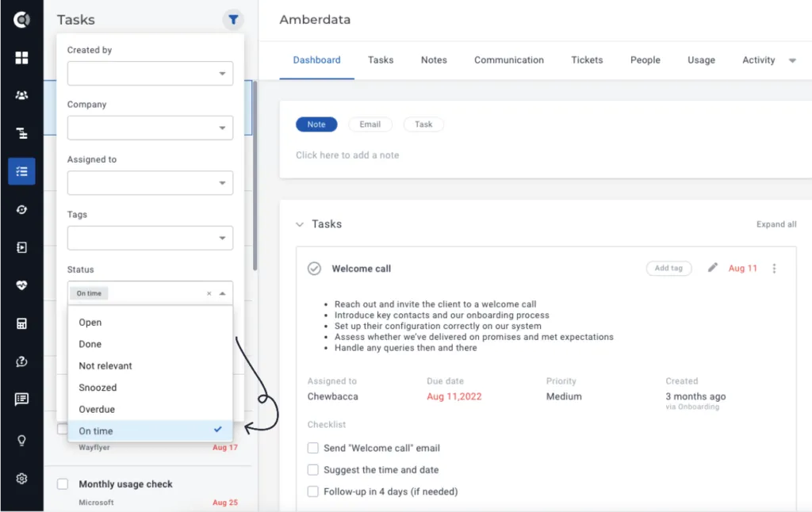
Task: Switch to the Usage tab
Action: (701, 60)
